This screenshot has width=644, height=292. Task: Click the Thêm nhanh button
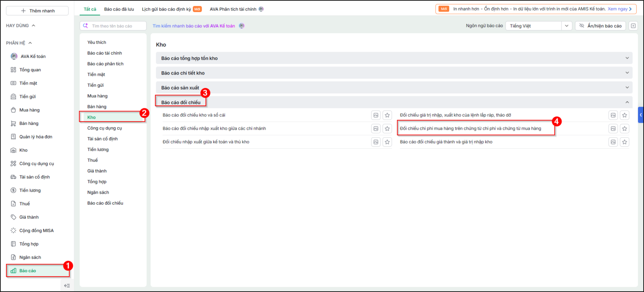click(37, 10)
